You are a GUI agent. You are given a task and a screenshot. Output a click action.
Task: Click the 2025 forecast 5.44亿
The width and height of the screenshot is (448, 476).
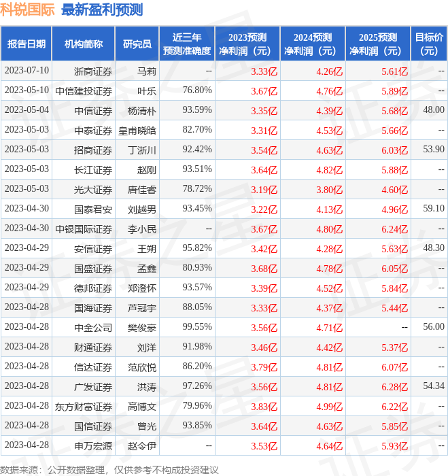coord(394,309)
